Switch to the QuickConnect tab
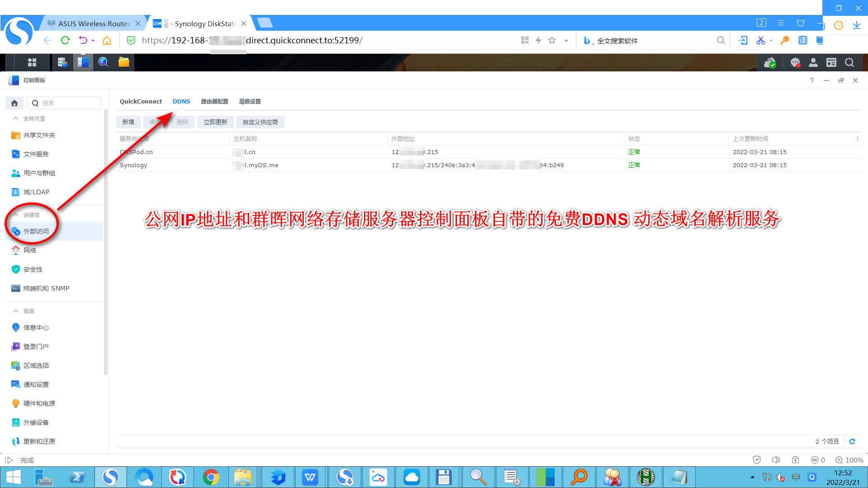Viewport: 868px width, 488px height. [x=141, y=102]
